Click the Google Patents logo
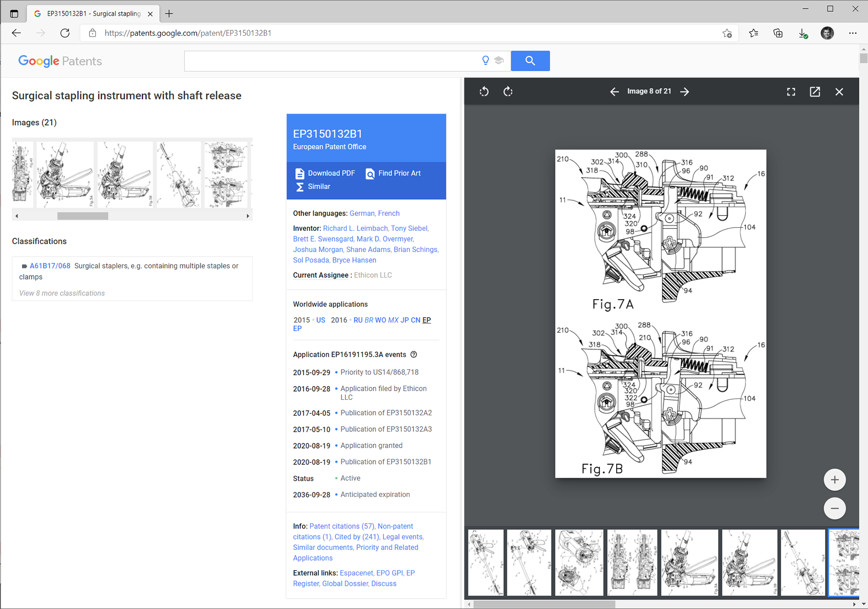The height and width of the screenshot is (609, 868). 60,61
